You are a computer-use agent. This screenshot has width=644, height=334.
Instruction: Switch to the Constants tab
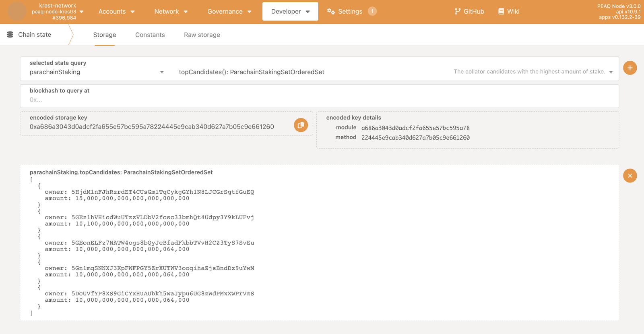pos(150,35)
